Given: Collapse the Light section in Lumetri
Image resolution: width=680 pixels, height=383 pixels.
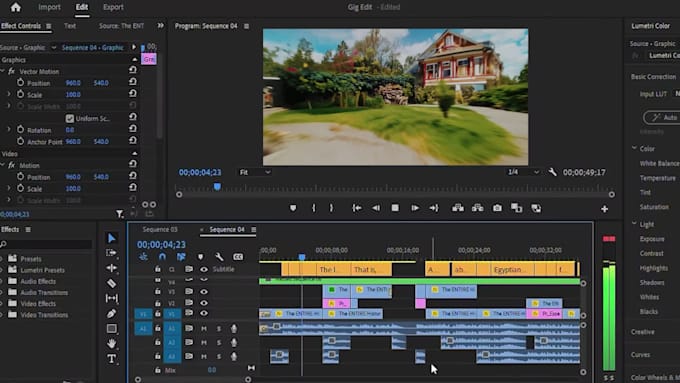Looking at the screenshot, I should 634,223.
